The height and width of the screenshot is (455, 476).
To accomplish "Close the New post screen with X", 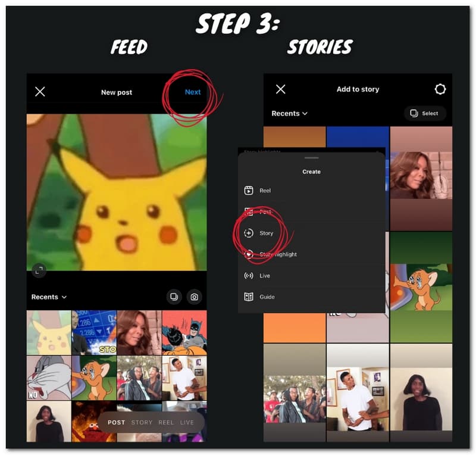I will click(x=40, y=92).
